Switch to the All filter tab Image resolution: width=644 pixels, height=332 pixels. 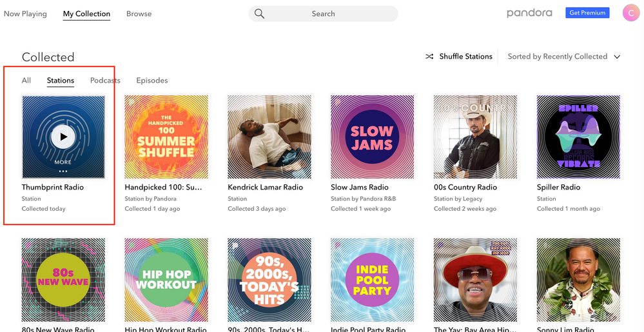(26, 81)
